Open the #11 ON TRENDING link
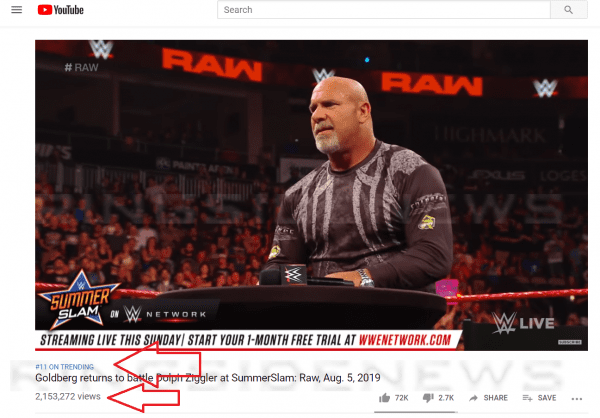600x418 pixels. pyautogui.click(x=64, y=367)
